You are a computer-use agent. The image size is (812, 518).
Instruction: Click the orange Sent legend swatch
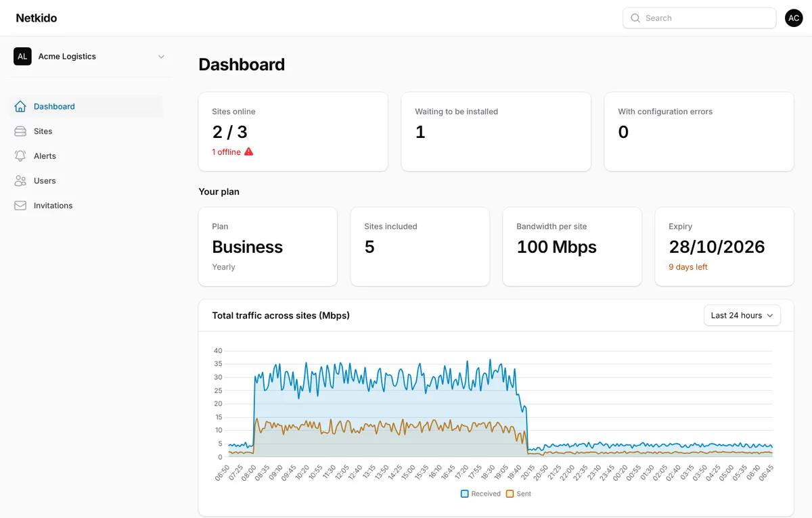tap(510, 494)
